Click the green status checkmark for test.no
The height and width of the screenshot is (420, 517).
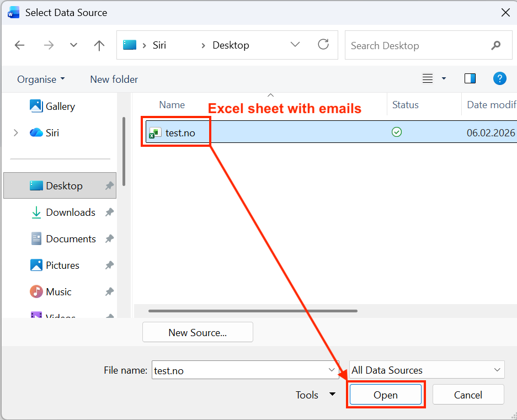pos(396,132)
